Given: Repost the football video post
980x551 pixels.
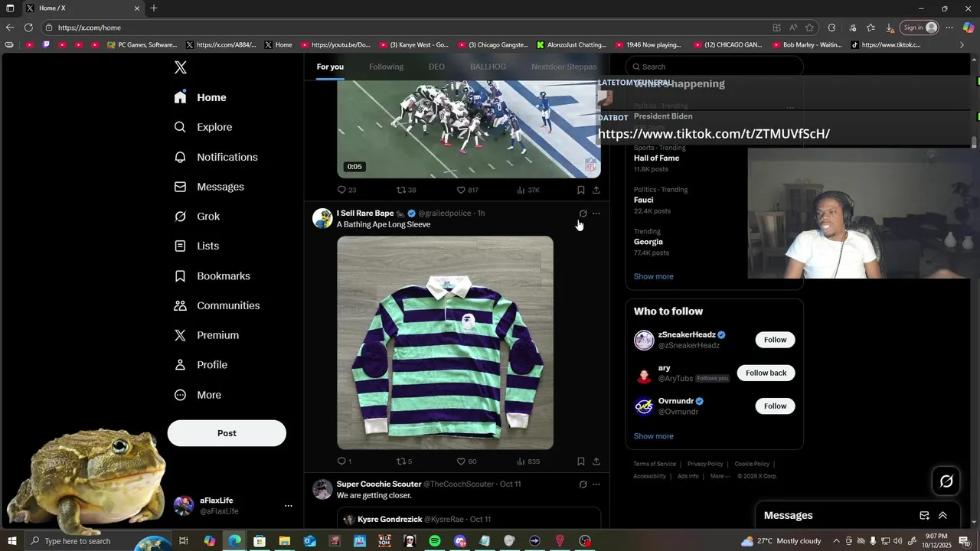Looking at the screenshot, I should click(x=406, y=190).
